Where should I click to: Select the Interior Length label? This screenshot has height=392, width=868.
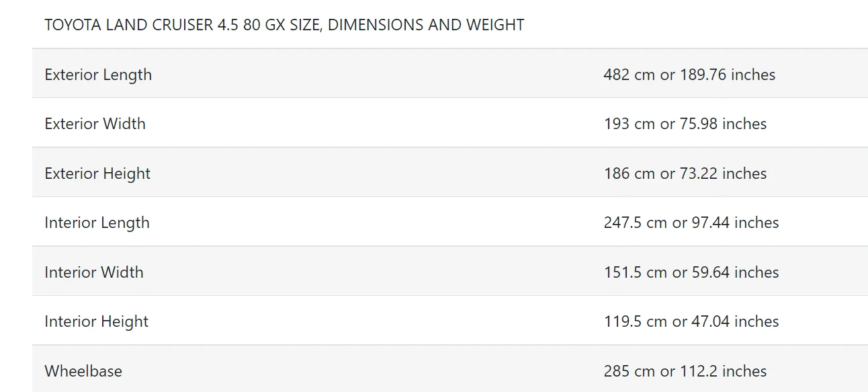97,223
